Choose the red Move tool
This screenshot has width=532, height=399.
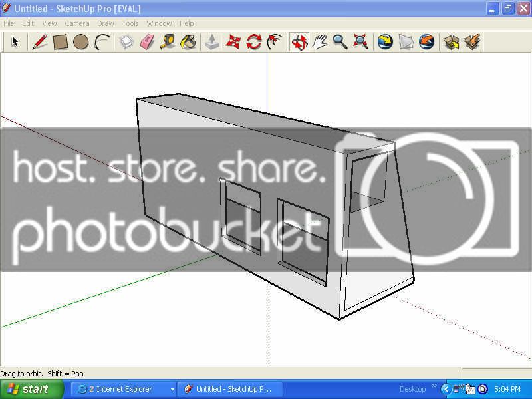[233, 42]
